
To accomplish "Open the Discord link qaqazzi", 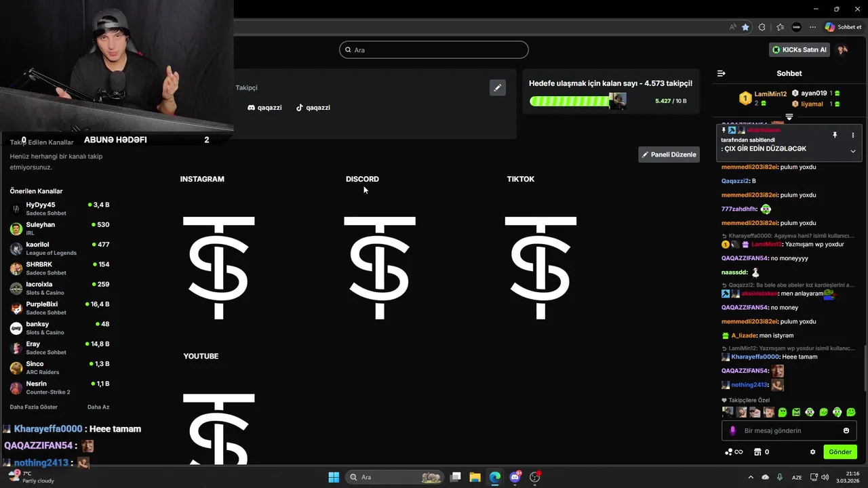I will click(x=264, y=107).
